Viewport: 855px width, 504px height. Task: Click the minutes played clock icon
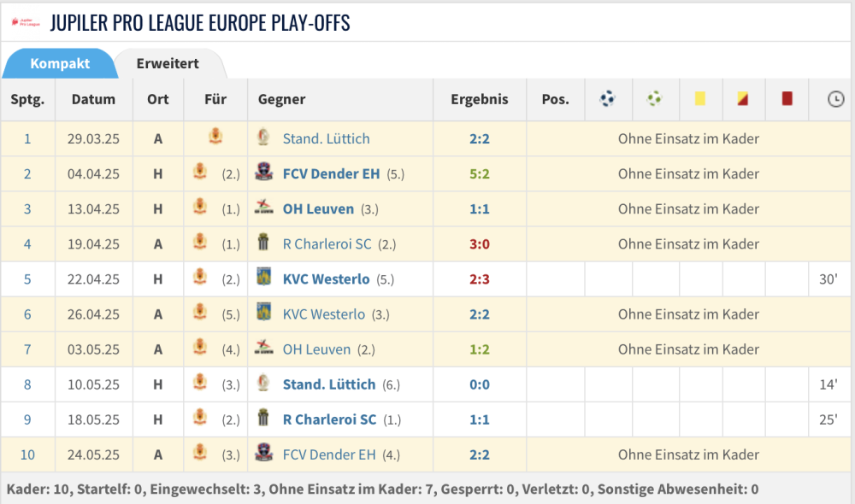(835, 99)
